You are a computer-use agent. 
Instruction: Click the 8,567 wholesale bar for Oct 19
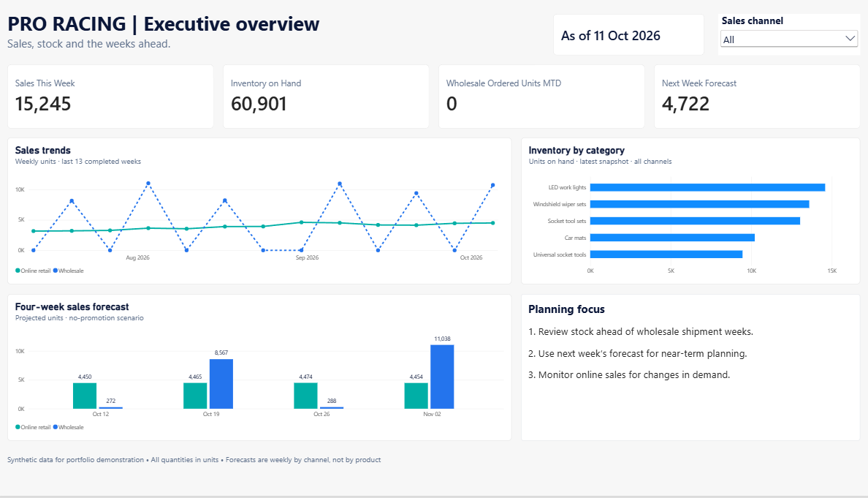(x=221, y=384)
